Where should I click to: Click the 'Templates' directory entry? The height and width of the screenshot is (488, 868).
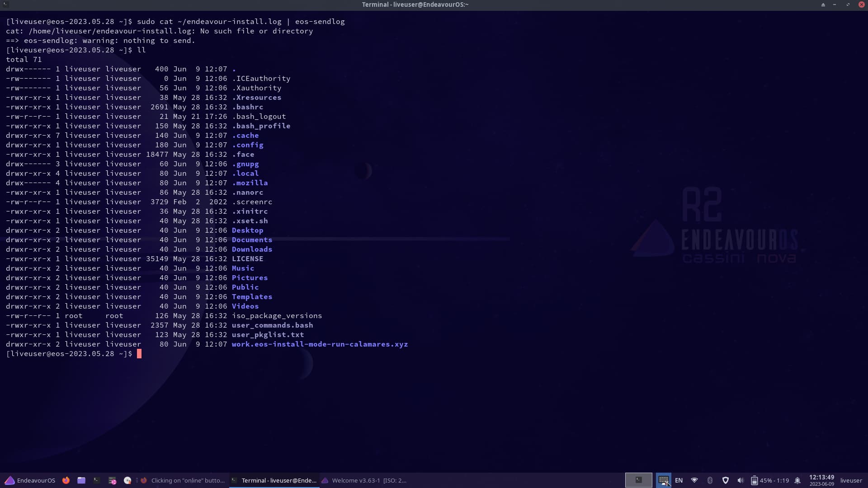[252, 296]
